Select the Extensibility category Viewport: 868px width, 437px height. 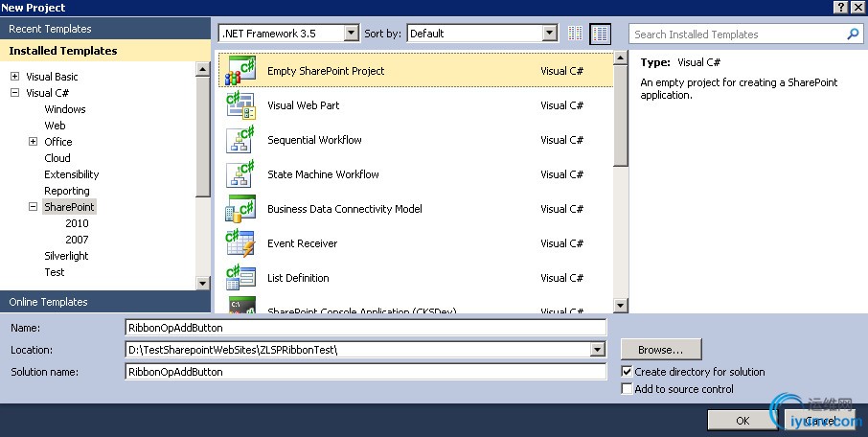[x=72, y=174]
